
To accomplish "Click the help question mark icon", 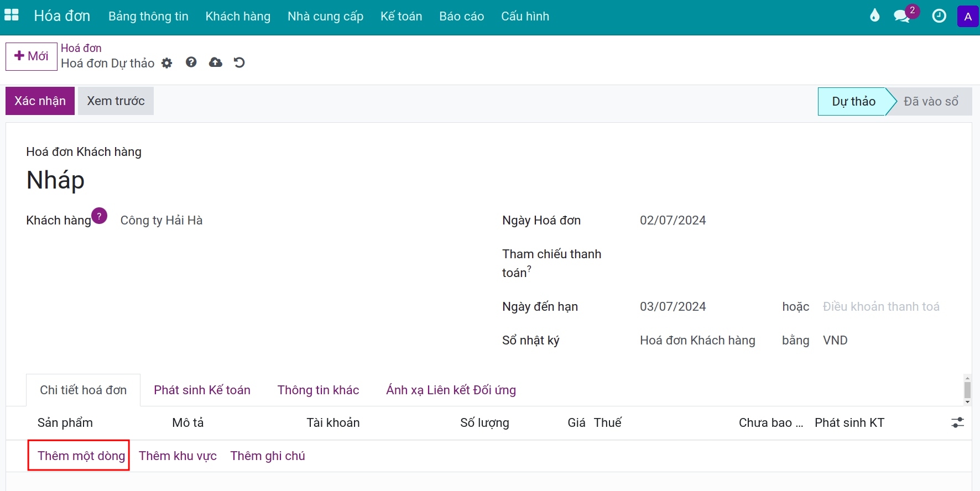I will (x=191, y=62).
